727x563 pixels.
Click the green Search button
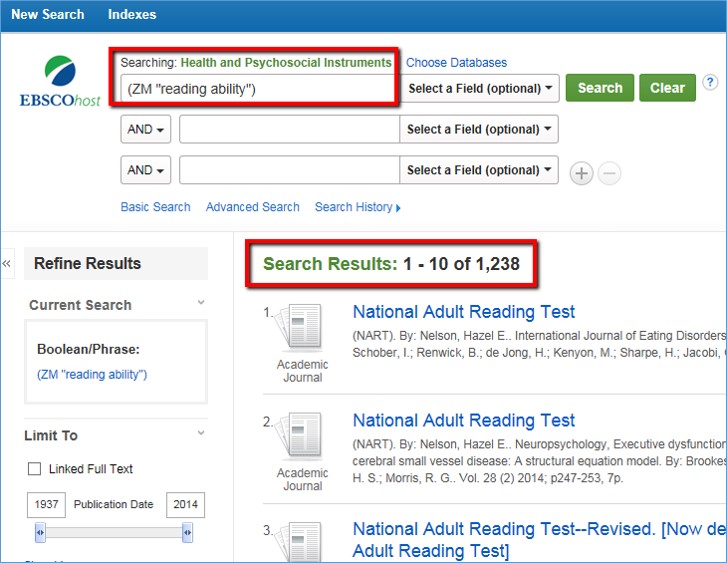pos(599,88)
